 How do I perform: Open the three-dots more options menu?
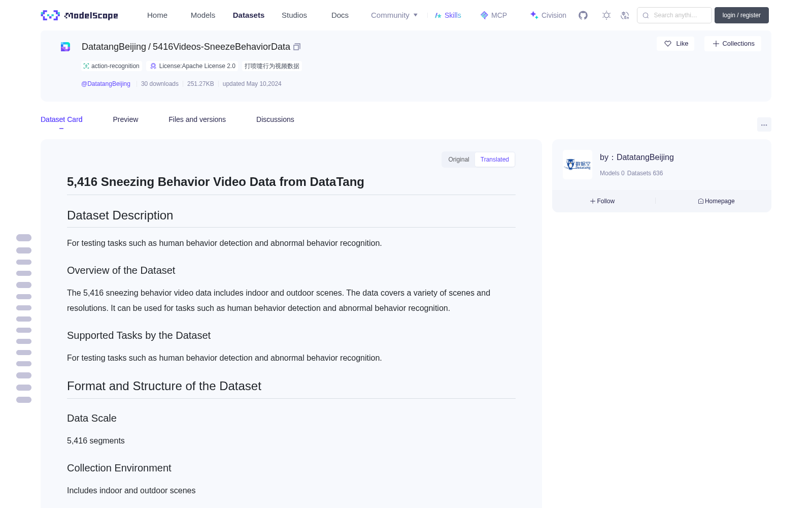[764, 124]
